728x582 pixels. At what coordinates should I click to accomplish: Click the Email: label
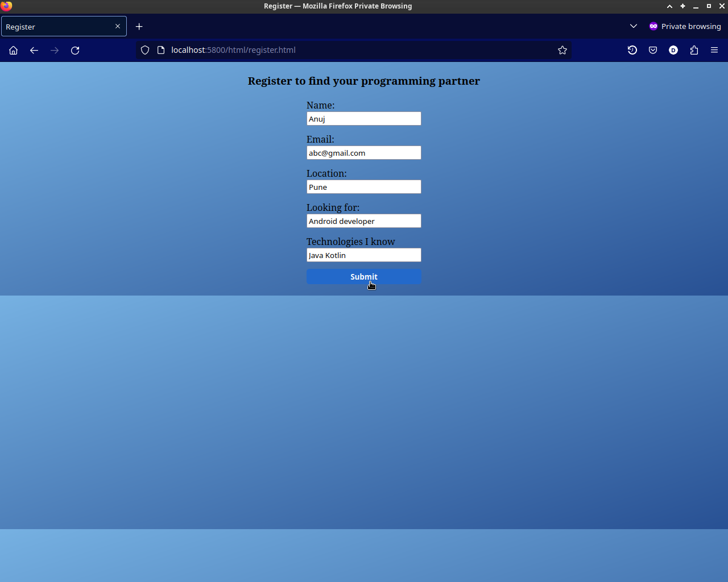(320, 139)
